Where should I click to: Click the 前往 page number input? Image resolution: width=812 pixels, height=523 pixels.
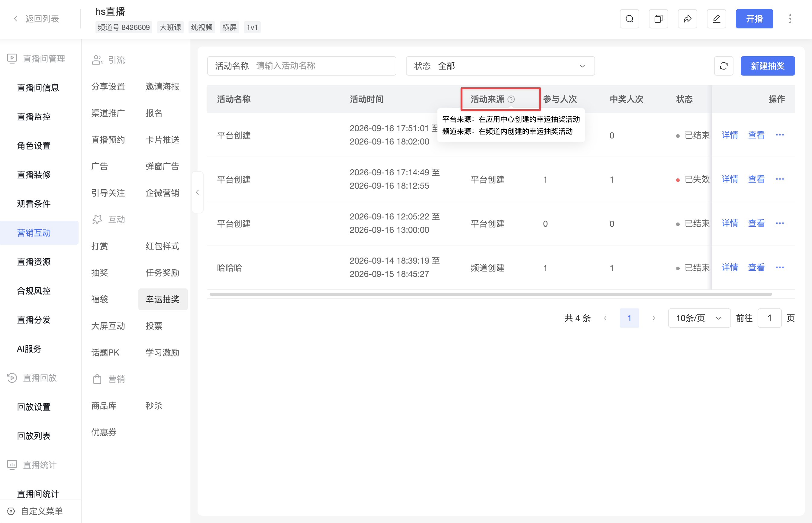pyautogui.click(x=769, y=318)
